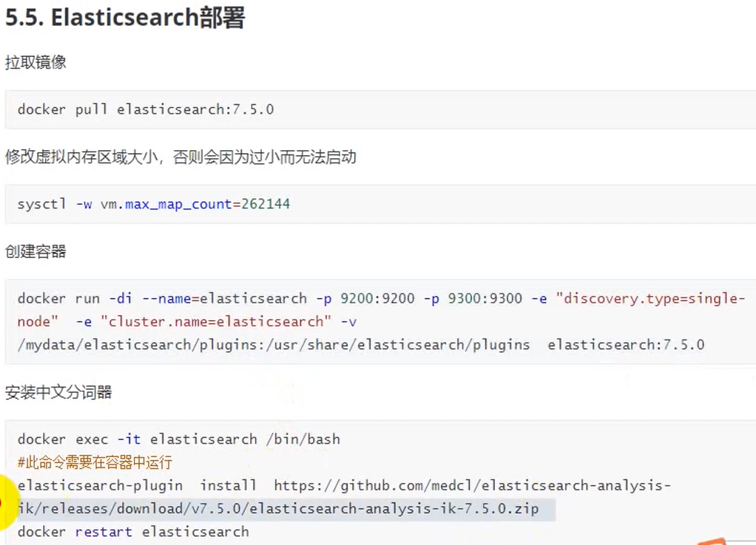
Task: Click the "docker restart elasticsearch" code line
Action: pos(133,532)
